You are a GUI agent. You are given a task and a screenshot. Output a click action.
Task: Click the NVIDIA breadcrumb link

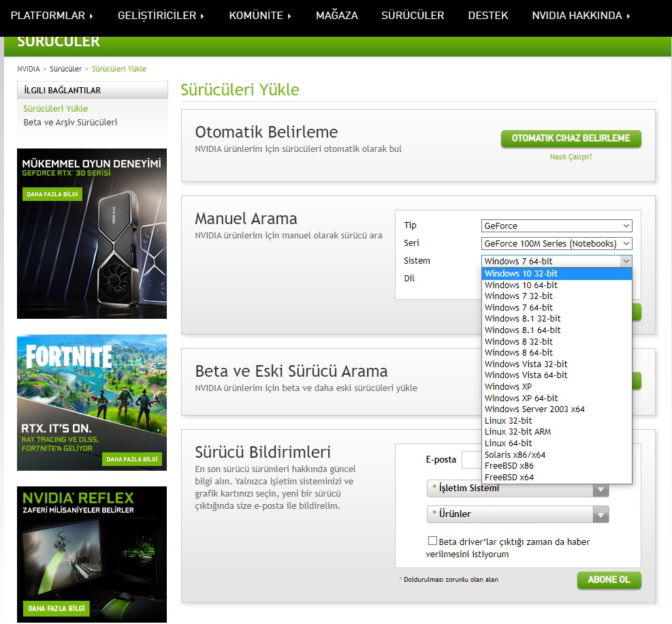pos(29,69)
